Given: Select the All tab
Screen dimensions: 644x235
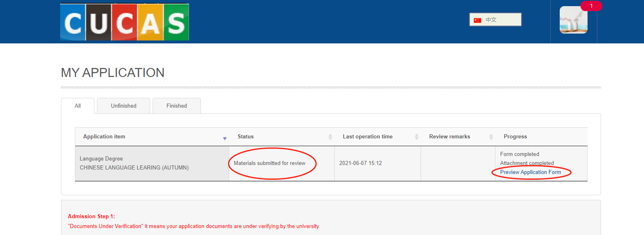Looking at the screenshot, I should click(x=78, y=106).
